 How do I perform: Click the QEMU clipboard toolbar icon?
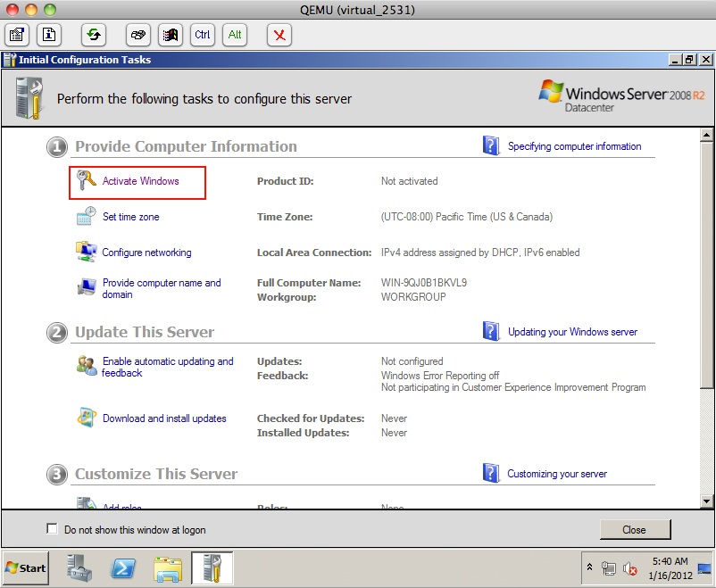[17, 35]
